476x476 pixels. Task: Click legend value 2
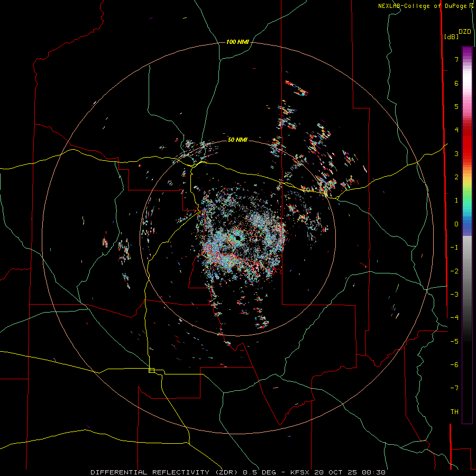point(456,177)
